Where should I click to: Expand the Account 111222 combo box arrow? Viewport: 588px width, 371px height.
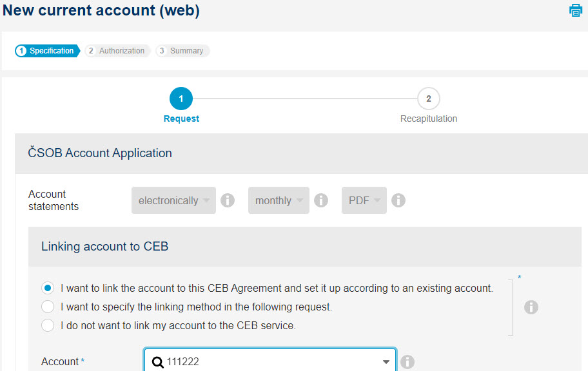pyautogui.click(x=386, y=362)
